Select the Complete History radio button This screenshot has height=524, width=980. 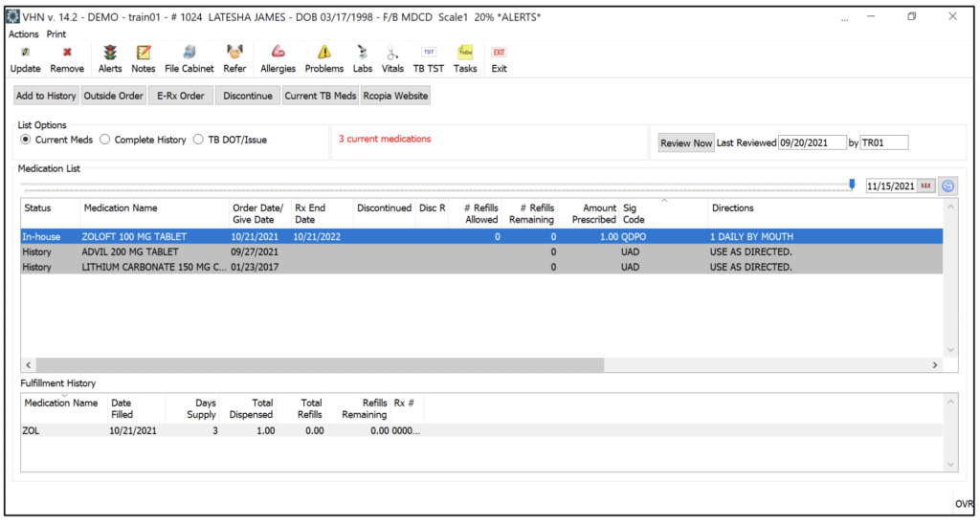[105, 140]
